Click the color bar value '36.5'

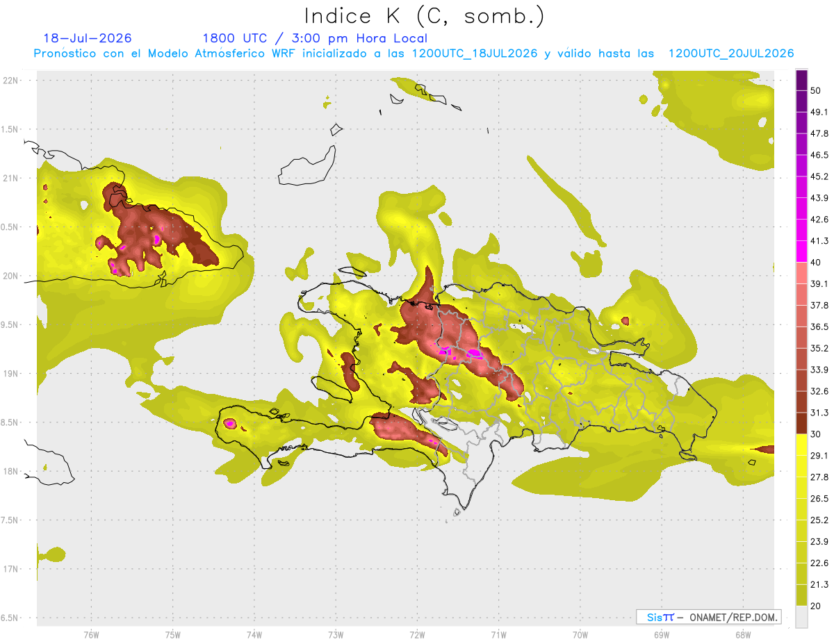point(819,327)
